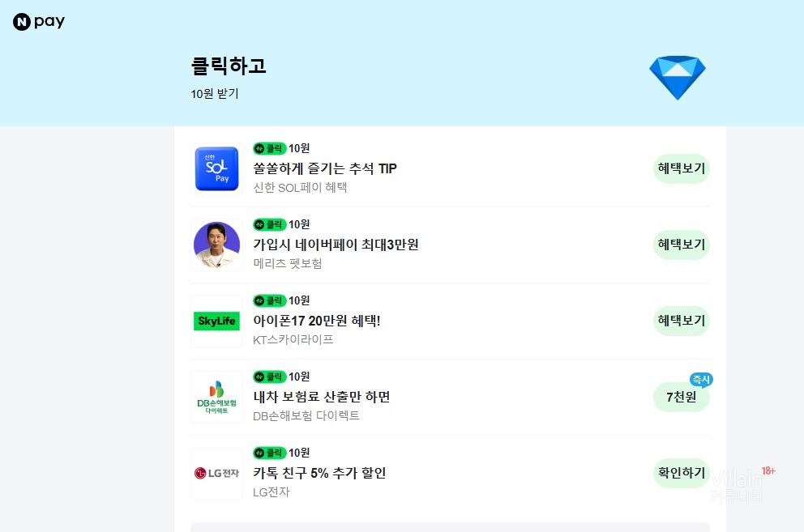Viewport: 804px width, 532px height.
Task: Click the 7천원 reward button
Action: [x=681, y=398]
